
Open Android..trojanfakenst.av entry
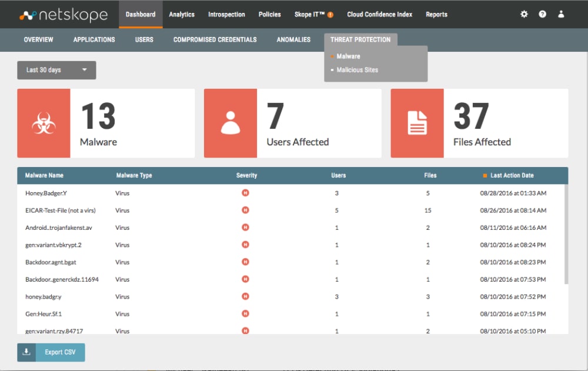pos(58,228)
